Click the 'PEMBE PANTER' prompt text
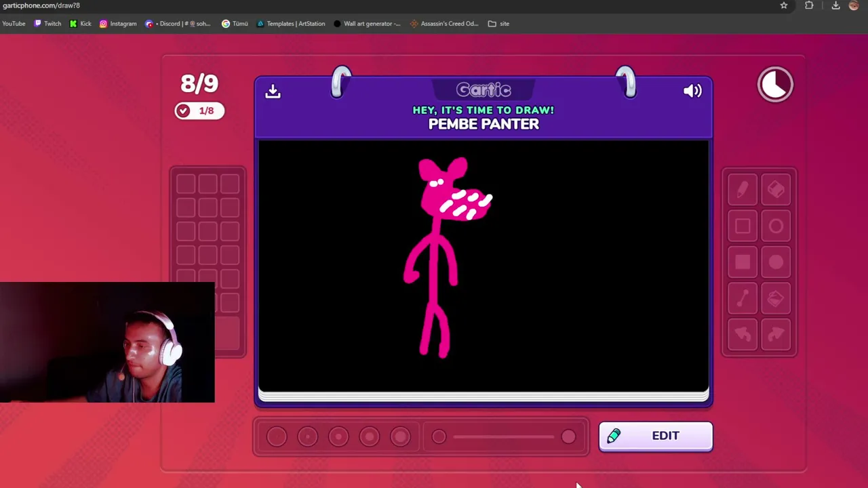 point(484,124)
